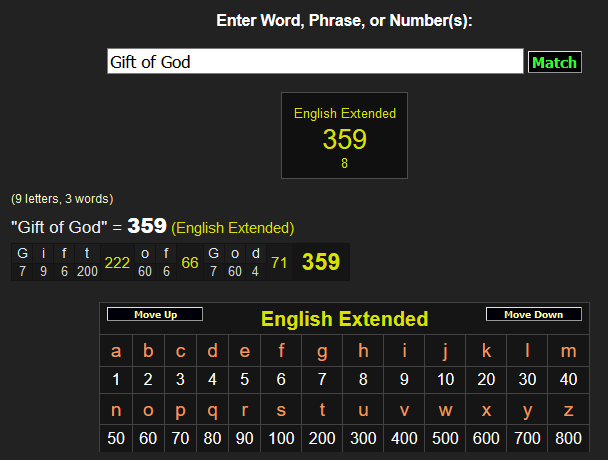
Task: Click the yellow (English Extended) cipher label
Action: (x=232, y=228)
